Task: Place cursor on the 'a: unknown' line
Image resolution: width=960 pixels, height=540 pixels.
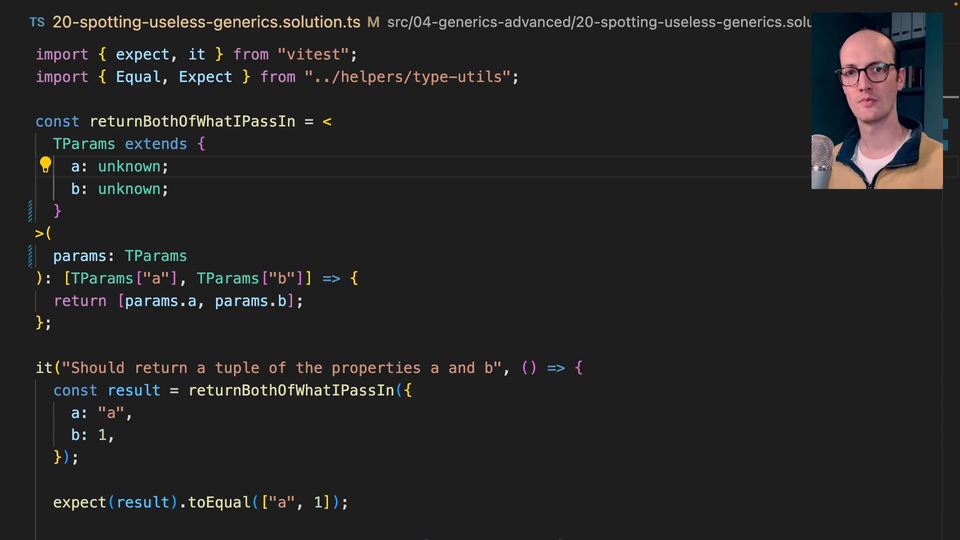Action: pyautogui.click(x=120, y=166)
